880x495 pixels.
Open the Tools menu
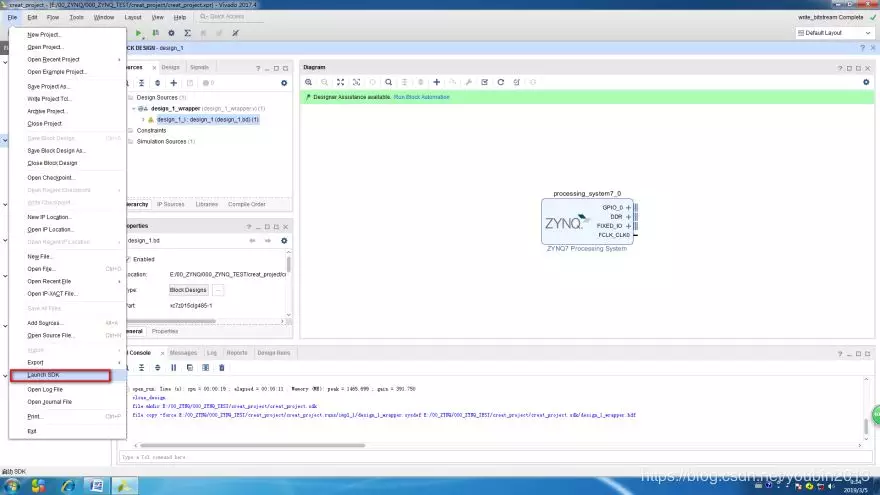click(76, 17)
